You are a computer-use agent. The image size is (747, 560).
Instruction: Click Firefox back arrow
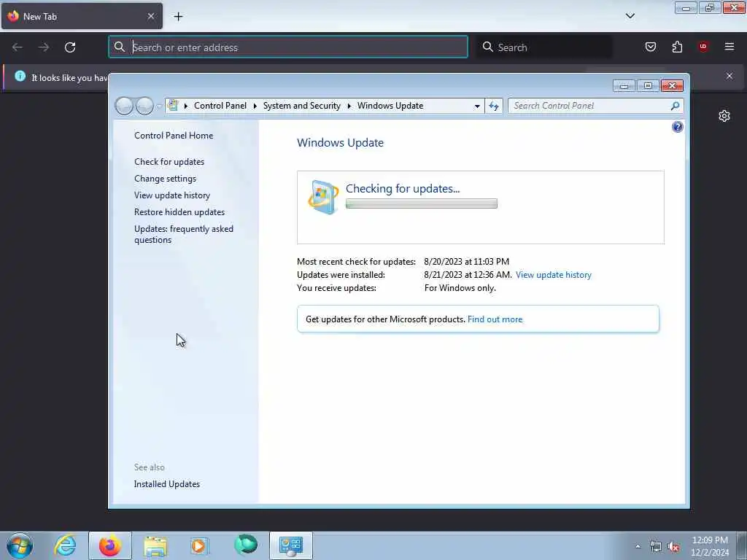point(18,47)
